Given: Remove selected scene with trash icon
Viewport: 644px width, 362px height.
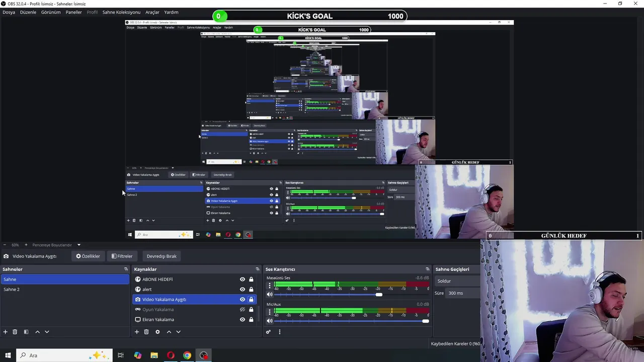Looking at the screenshot, I should (15, 332).
